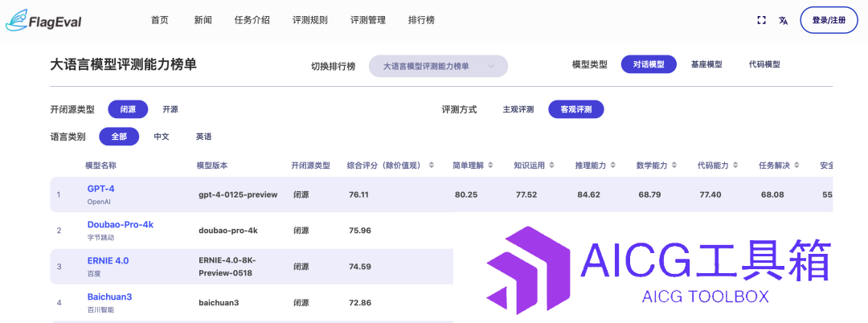Click GPT-4 推理能力 score 84.62
The width and height of the screenshot is (868, 323).
[x=588, y=194]
